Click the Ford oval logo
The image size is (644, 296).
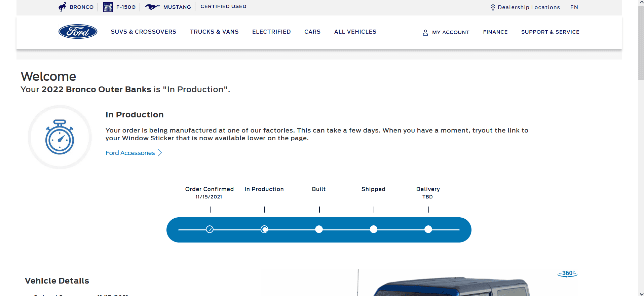(78, 32)
